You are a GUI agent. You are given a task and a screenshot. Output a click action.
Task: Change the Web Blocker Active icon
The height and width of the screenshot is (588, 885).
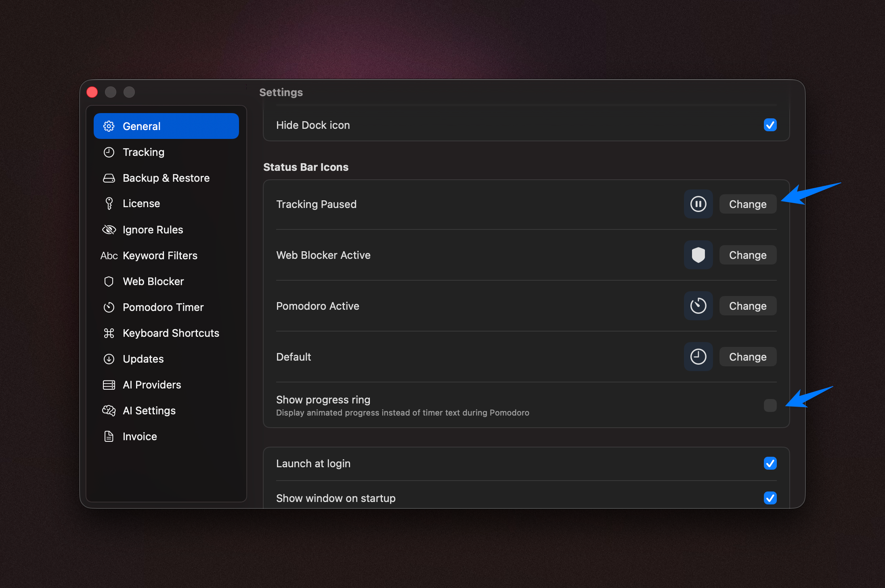[747, 255]
